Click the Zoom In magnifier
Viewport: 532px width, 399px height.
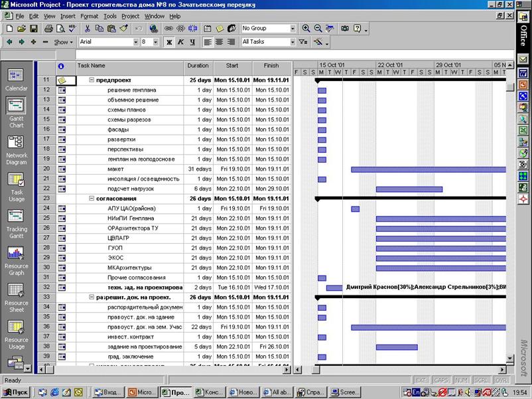[306, 29]
